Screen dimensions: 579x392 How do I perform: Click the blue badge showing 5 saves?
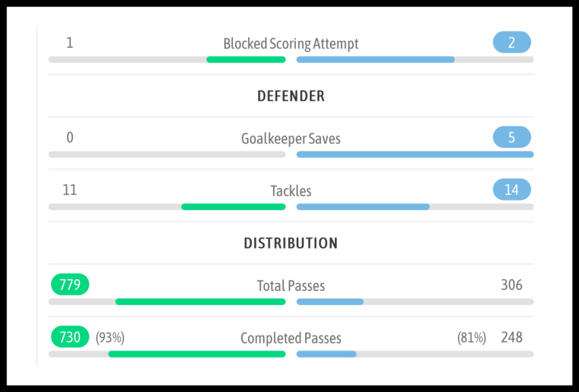coord(512,138)
